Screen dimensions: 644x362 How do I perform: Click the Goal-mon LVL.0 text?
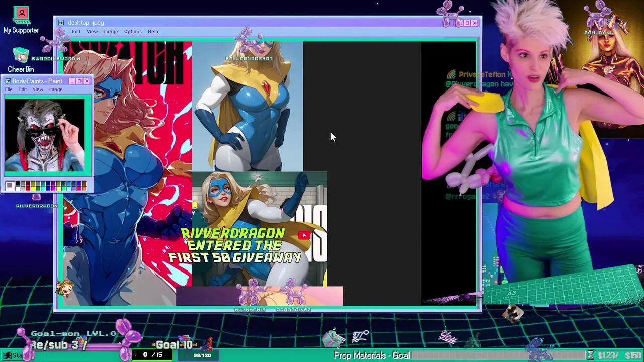point(73,333)
